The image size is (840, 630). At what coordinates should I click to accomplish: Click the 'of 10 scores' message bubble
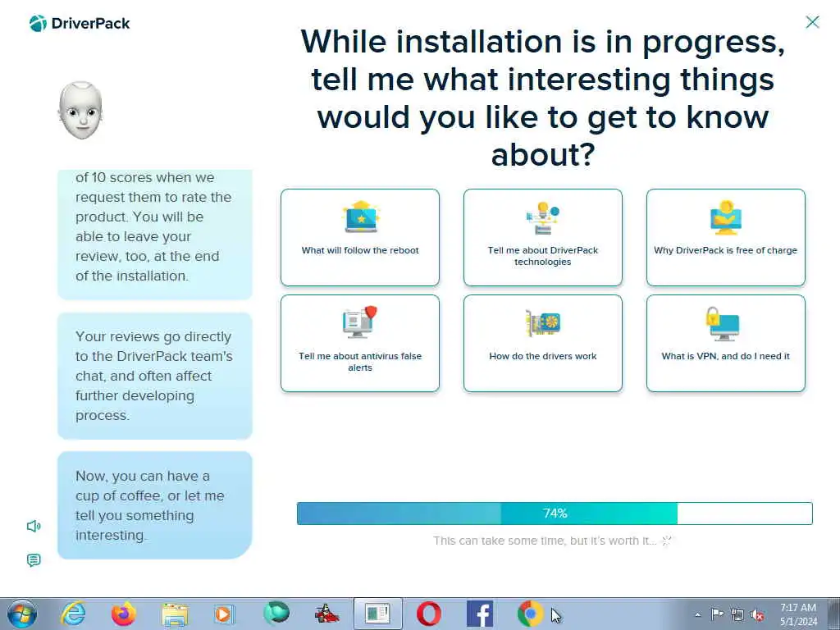155,235
